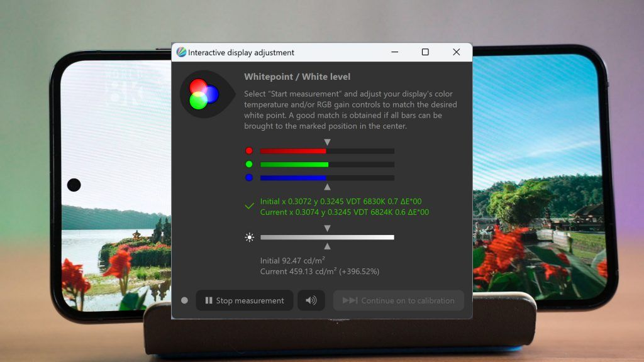Click Continue on to calibration button
Image resolution: width=644 pixels, height=362 pixels.
tap(398, 300)
